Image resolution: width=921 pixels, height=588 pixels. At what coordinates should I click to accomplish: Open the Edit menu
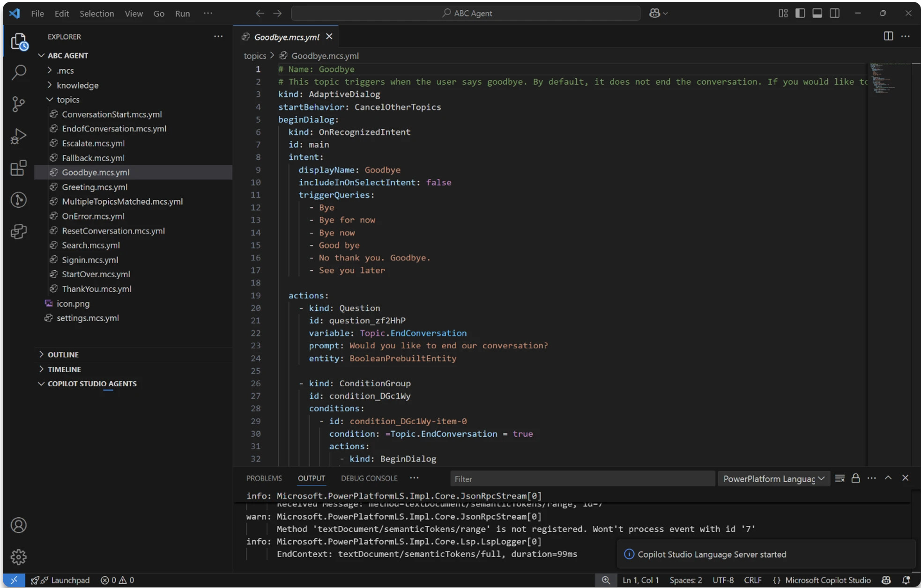[62, 14]
